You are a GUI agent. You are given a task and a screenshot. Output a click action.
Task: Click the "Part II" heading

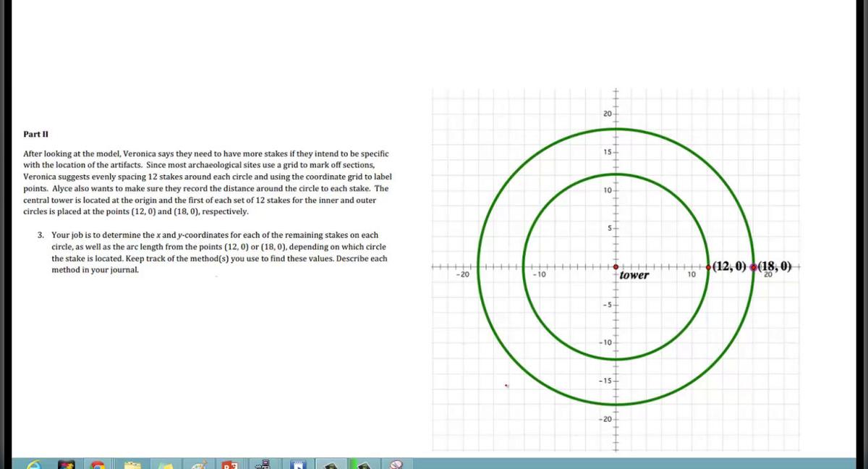pyautogui.click(x=35, y=135)
